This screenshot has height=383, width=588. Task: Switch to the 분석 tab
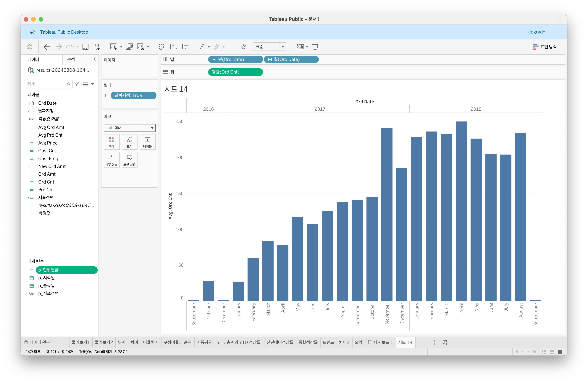tap(71, 59)
